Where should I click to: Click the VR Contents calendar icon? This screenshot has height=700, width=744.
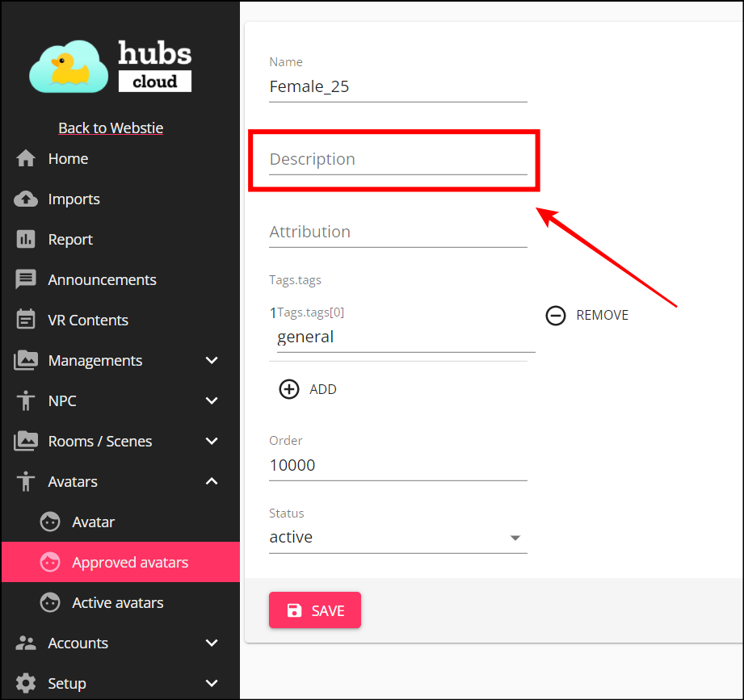coord(26,319)
